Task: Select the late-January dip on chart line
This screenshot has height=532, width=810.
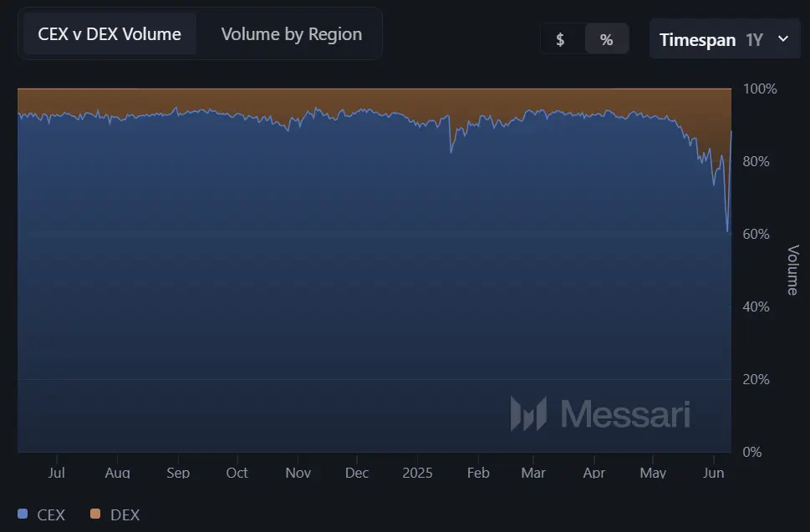Action: point(451,152)
